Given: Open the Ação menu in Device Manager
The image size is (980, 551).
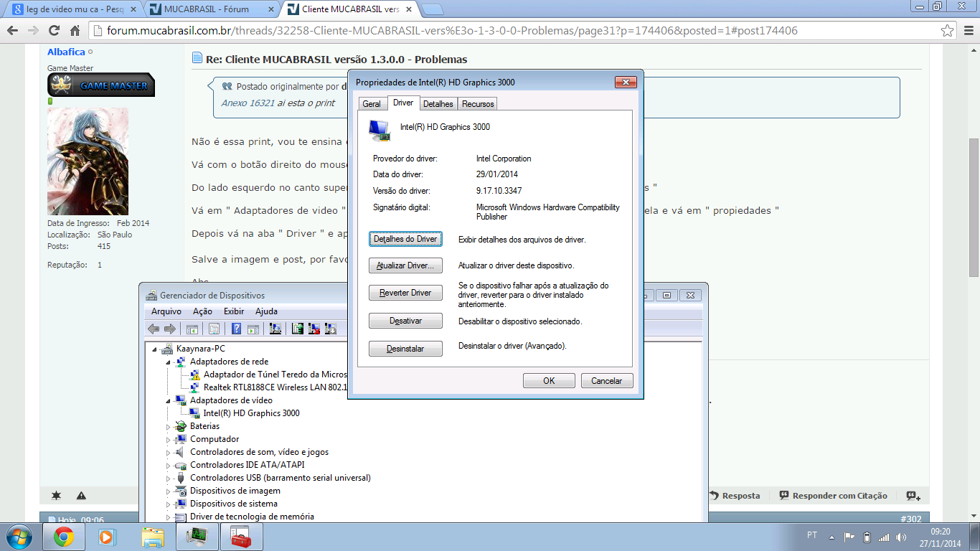Looking at the screenshot, I should (x=202, y=311).
